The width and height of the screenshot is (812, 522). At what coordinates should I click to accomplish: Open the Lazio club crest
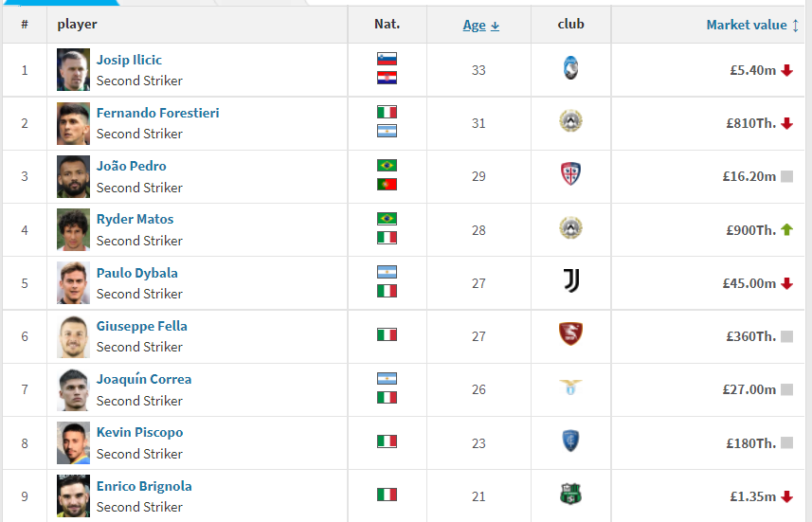pos(570,387)
